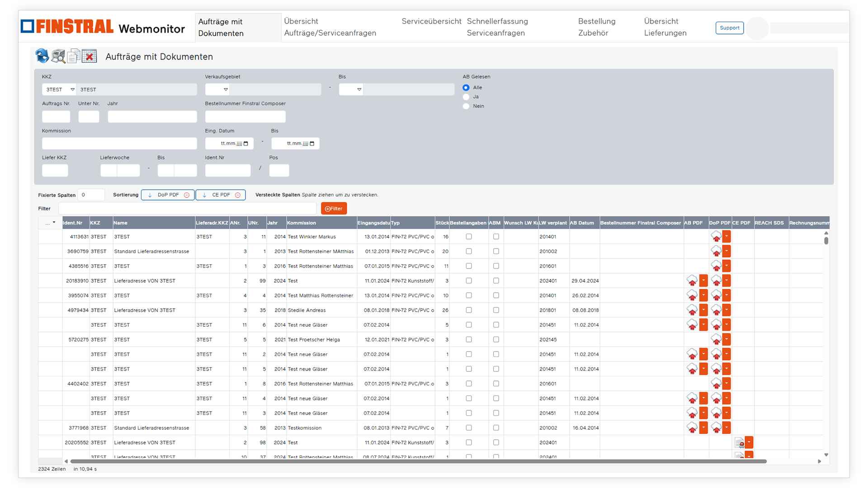Image resolution: width=868 pixels, height=488 pixels.
Task: Click the Finstral logo
Action: (x=67, y=27)
